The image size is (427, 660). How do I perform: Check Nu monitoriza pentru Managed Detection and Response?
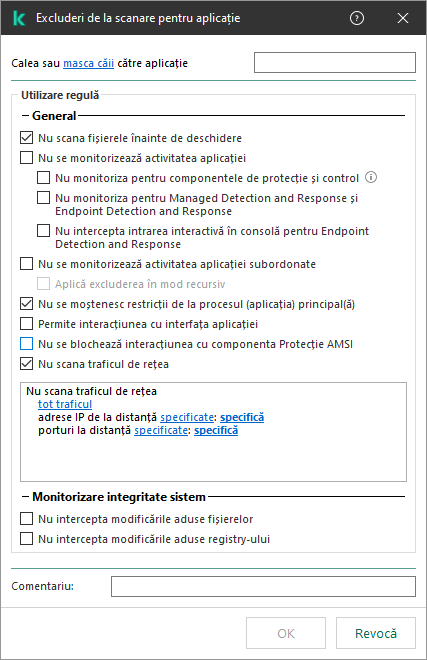[43, 197]
